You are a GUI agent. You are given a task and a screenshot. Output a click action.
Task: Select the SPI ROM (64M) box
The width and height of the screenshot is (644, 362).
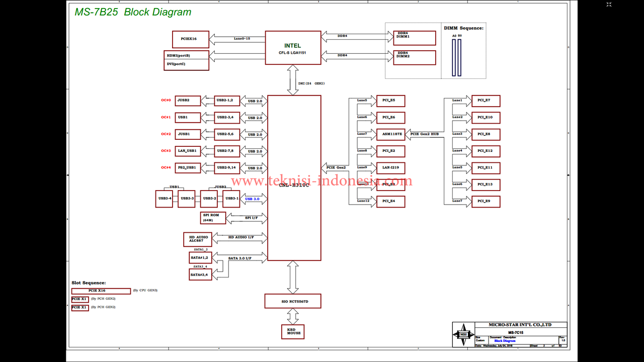click(213, 218)
